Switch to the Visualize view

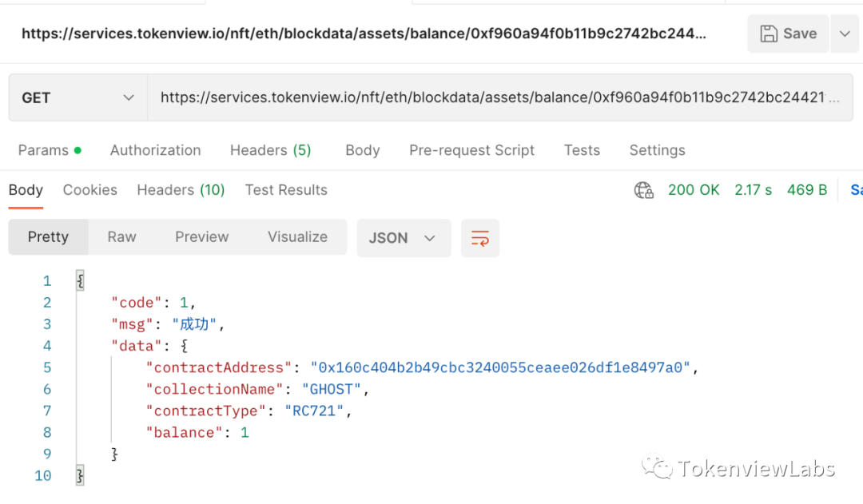pos(297,237)
